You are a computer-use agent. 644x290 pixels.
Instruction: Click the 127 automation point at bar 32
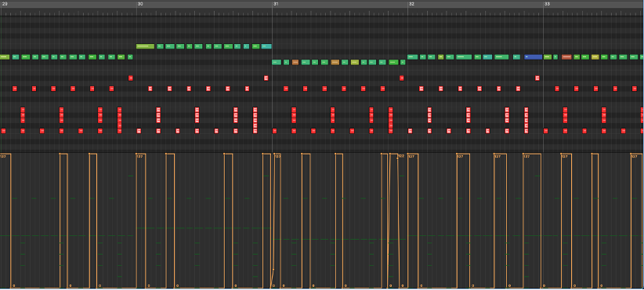pos(408,154)
